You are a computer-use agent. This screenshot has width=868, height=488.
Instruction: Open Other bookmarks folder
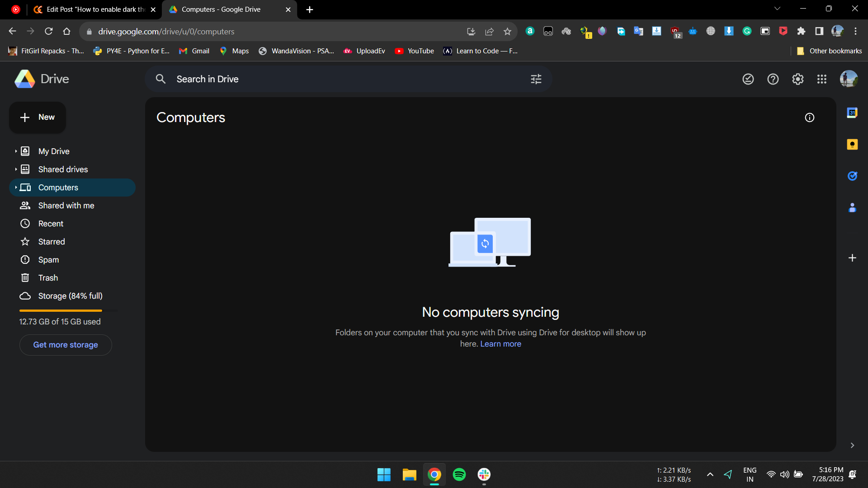pos(829,51)
